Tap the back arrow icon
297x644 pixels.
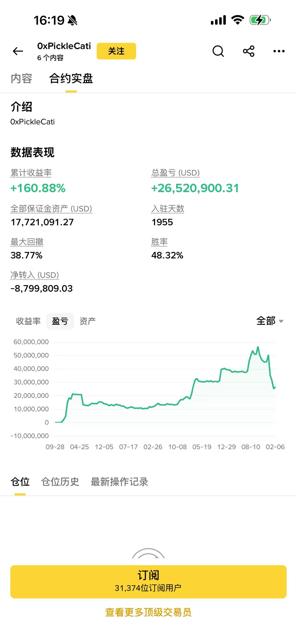18,51
